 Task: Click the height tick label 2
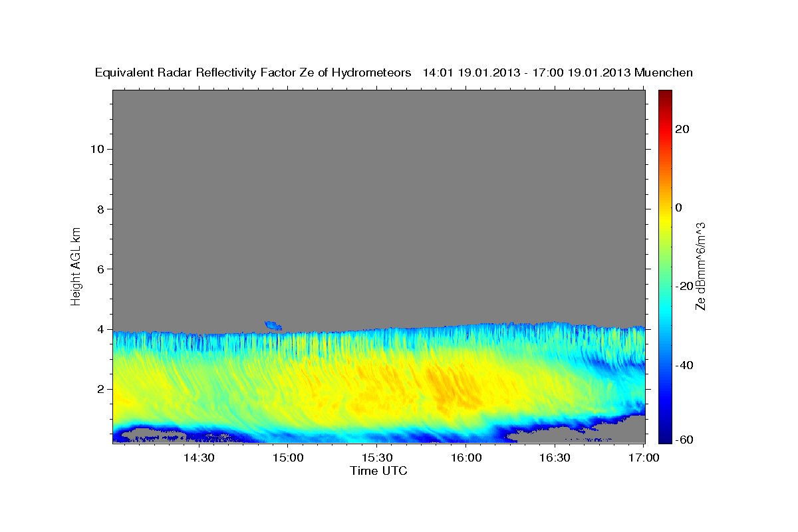click(x=100, y=389)
